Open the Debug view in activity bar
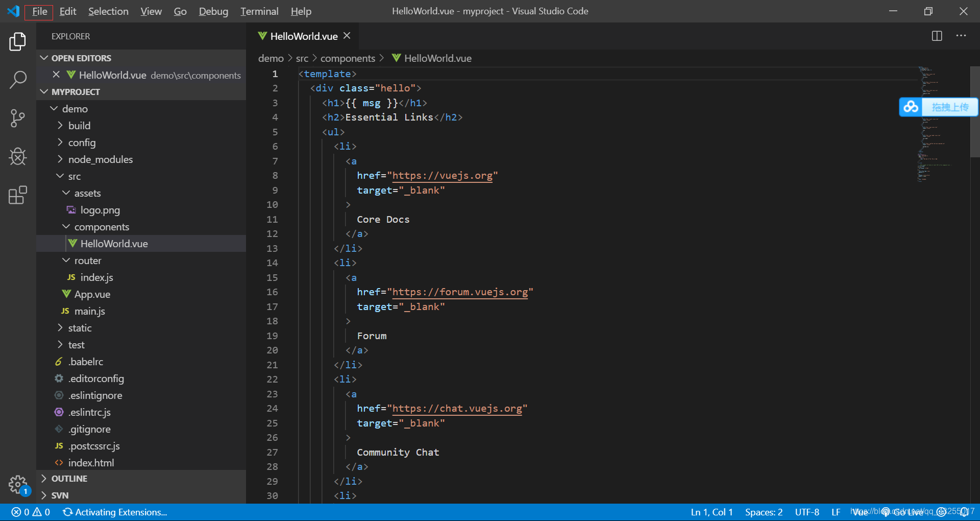The height and width of the screenshot is (521, 980). tap(18, 156)
